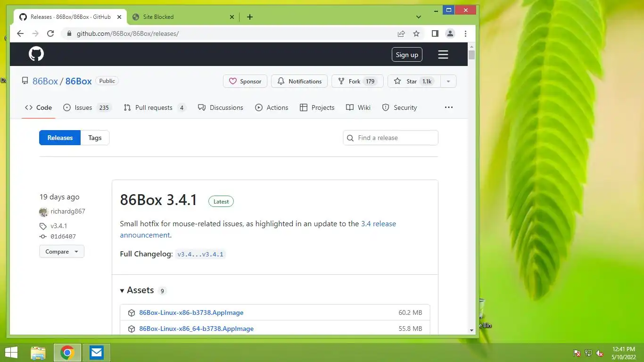644x362 pixels.
Task: Click the muted volume tray icon
Action: (600, 353)
